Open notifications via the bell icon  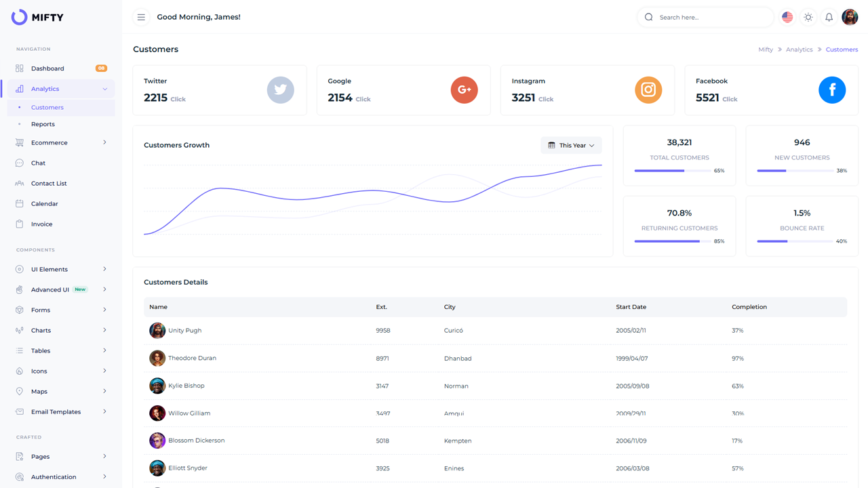pos(829,17)
